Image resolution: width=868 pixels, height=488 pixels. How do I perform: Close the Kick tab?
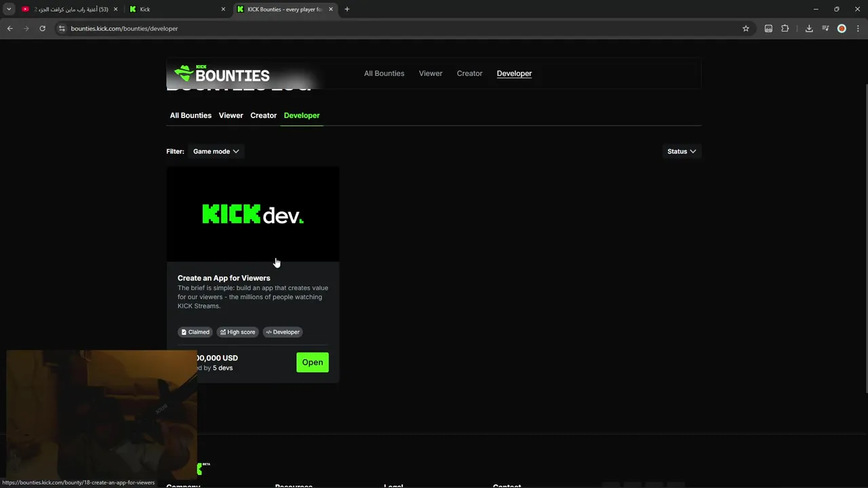coord(224,9)
